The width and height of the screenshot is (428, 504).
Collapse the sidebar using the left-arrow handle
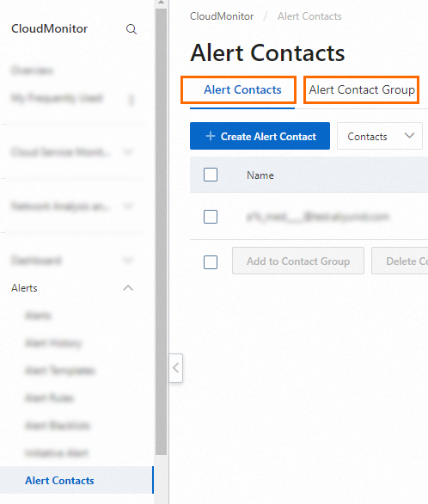pos(176,368)
